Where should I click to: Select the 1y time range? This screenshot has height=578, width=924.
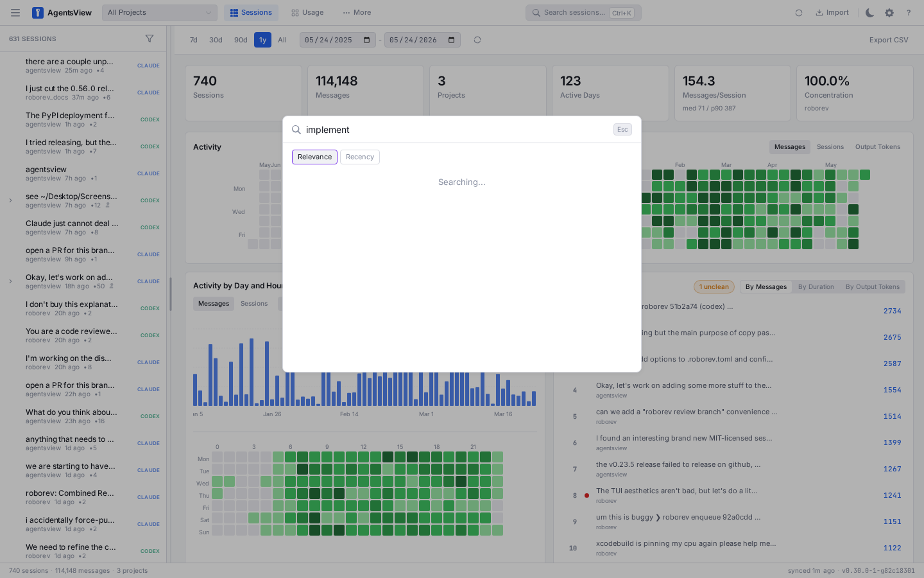click(262, 40)
